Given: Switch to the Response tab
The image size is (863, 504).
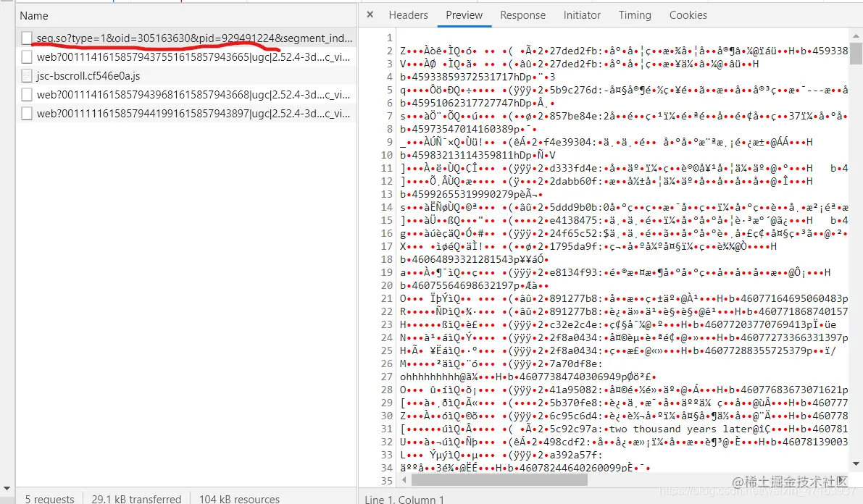Looking at the screenshot, I should (522, 15).
